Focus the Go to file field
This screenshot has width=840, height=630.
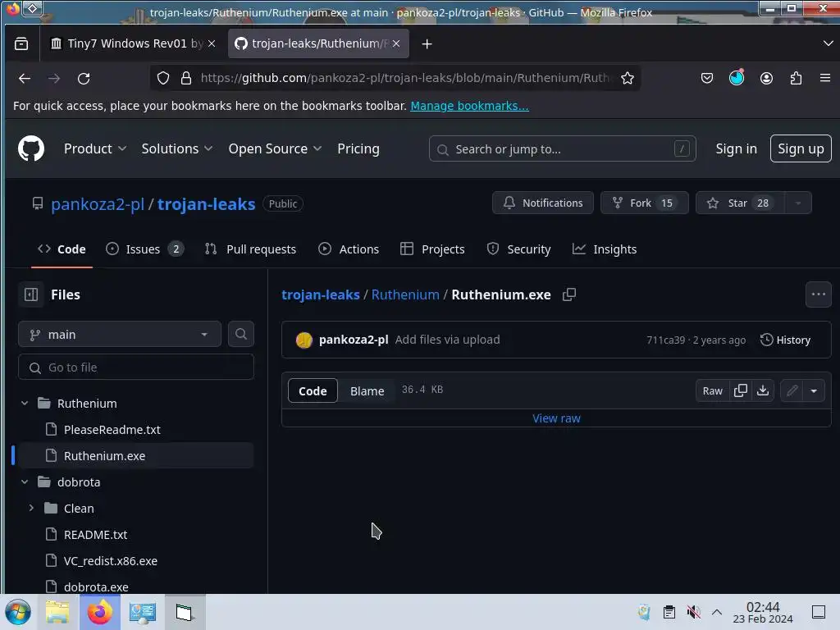tap(136, 367)
